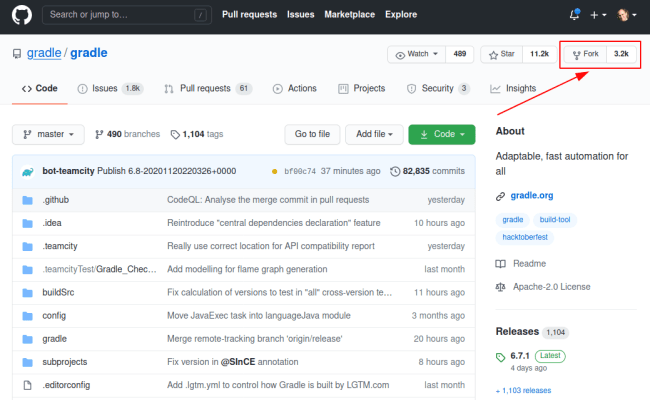Open the gradle organization owner link
This screenshot has width=650, height=400.
click(44, 53)
